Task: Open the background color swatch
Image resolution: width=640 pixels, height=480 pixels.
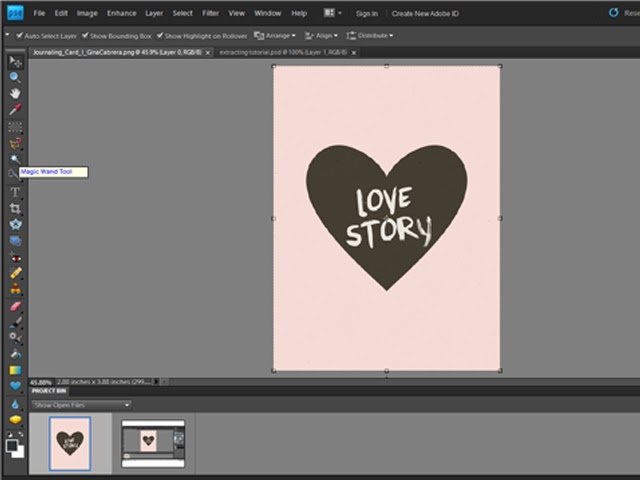Action: click(21, 453)
